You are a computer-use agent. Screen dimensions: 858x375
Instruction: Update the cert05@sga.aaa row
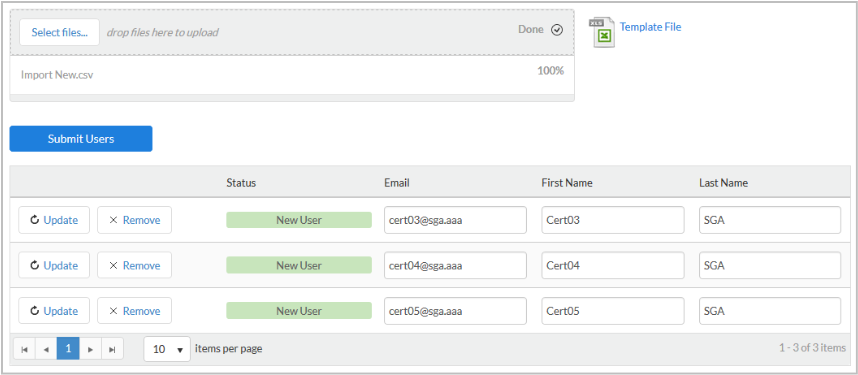[54, 311]
